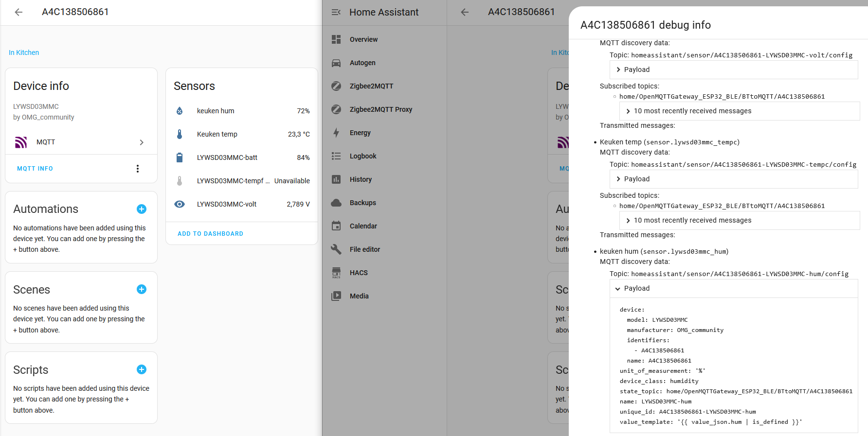Open Autogen in sidebar
This screenshot has width=868, height=436.
(x=384, y=63)
